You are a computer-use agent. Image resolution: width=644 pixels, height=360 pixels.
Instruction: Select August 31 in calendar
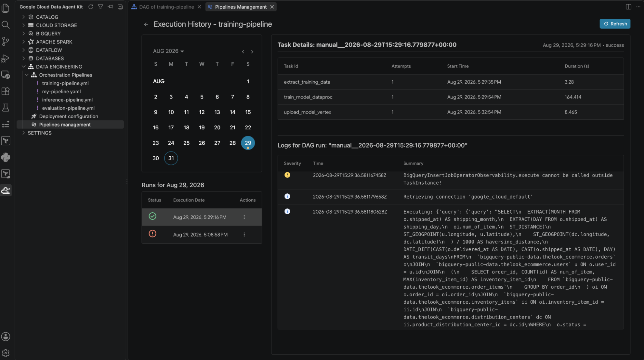point(171,158)
